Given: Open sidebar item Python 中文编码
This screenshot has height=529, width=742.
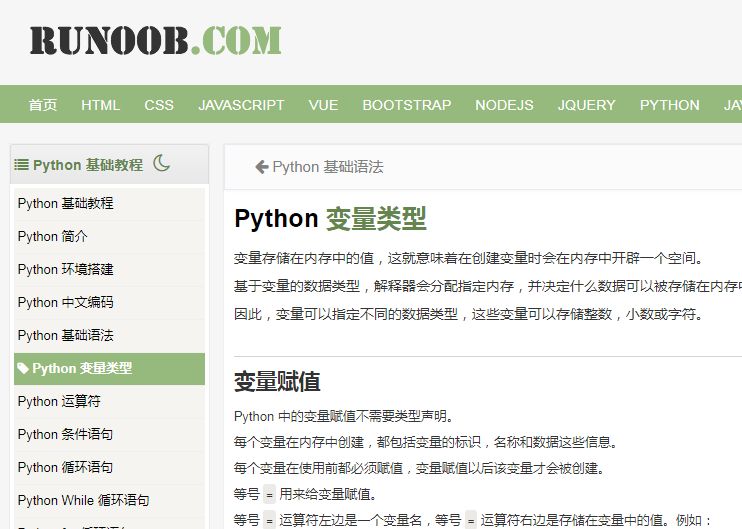Looking at the screenshot, I should (109, 302).
